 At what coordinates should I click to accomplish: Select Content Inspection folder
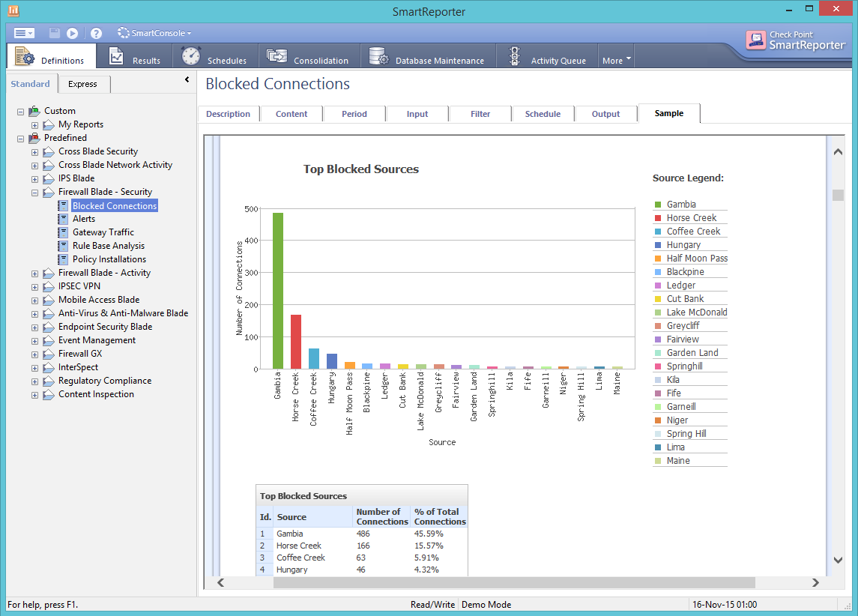(x=96, y=394)
